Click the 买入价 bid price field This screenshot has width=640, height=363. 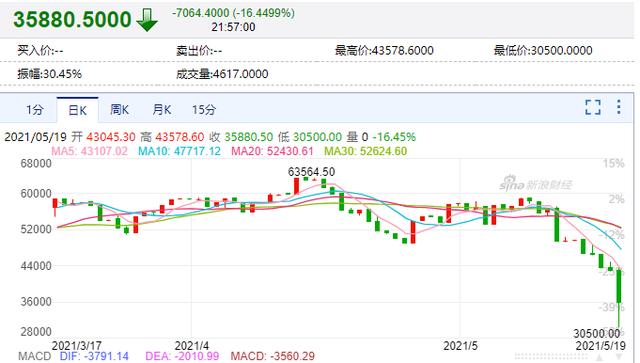40,51
